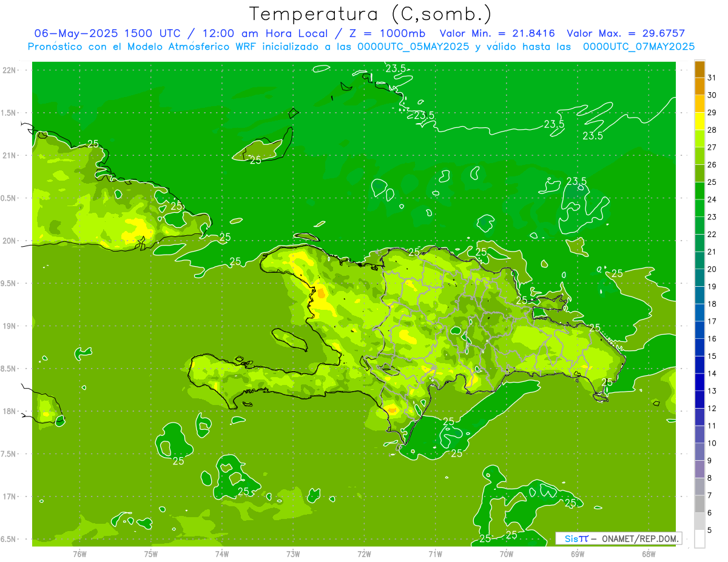Image resolution: width=728 pixels, height=562 pixels.
Task: Click the '21N' latitude axis label
Action: point(10,155)
